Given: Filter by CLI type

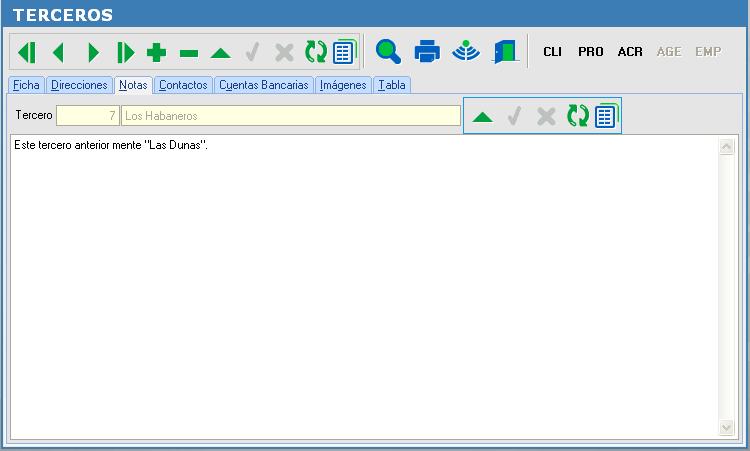Looking at the screenshot, I should pyautogui.click(x=552, y=52).
